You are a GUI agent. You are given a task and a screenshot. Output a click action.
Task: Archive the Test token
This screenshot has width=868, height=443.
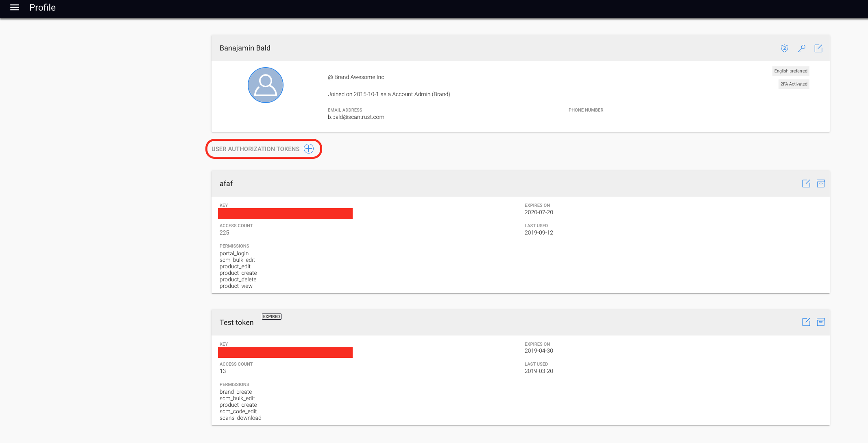(x=821, y=322)
